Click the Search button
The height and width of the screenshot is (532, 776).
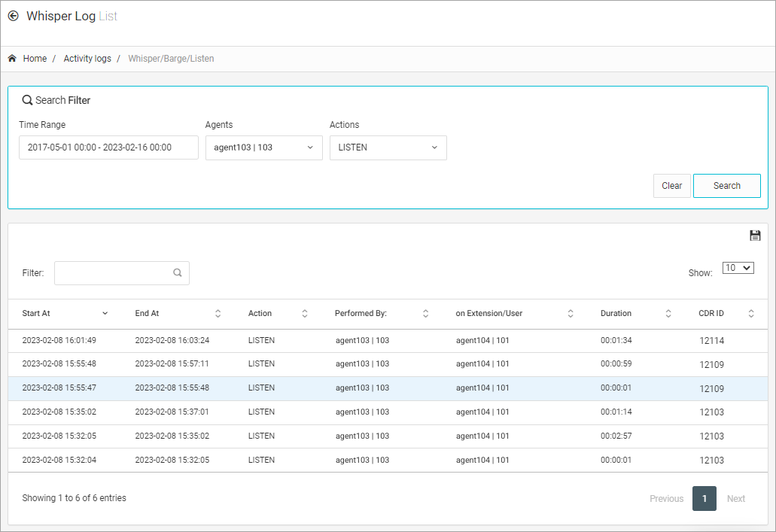(x=726, y=186)
